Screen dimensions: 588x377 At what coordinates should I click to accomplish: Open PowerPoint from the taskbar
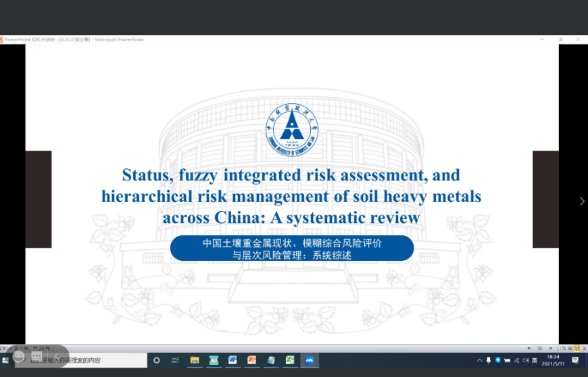tap(251, 360)
